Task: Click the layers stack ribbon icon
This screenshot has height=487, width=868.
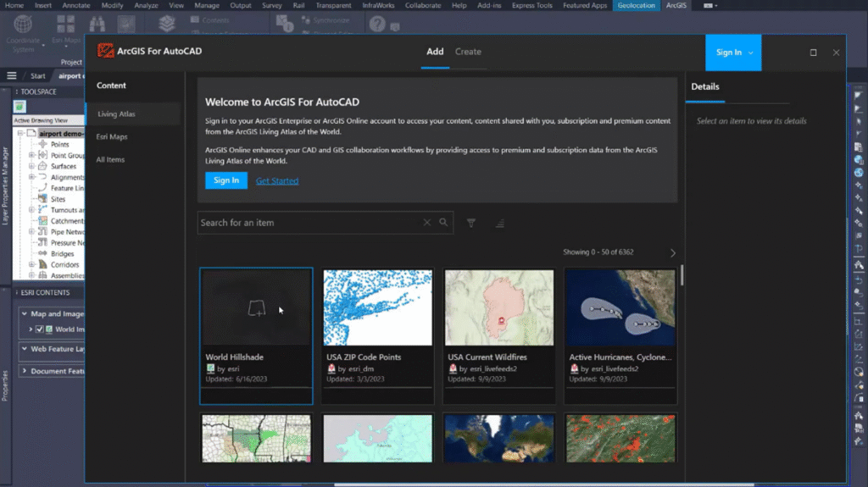Action: (x=167, y=24)
